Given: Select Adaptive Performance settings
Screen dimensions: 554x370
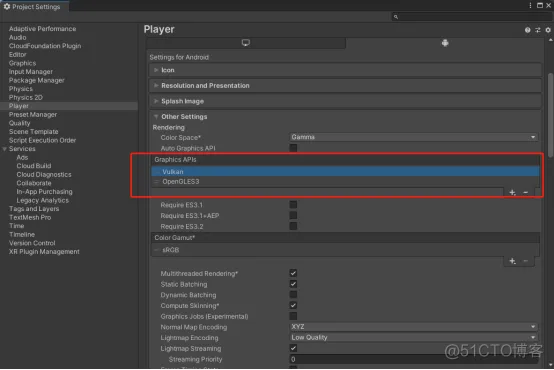Looking at the screenshot, I should [x=42, y=29].
